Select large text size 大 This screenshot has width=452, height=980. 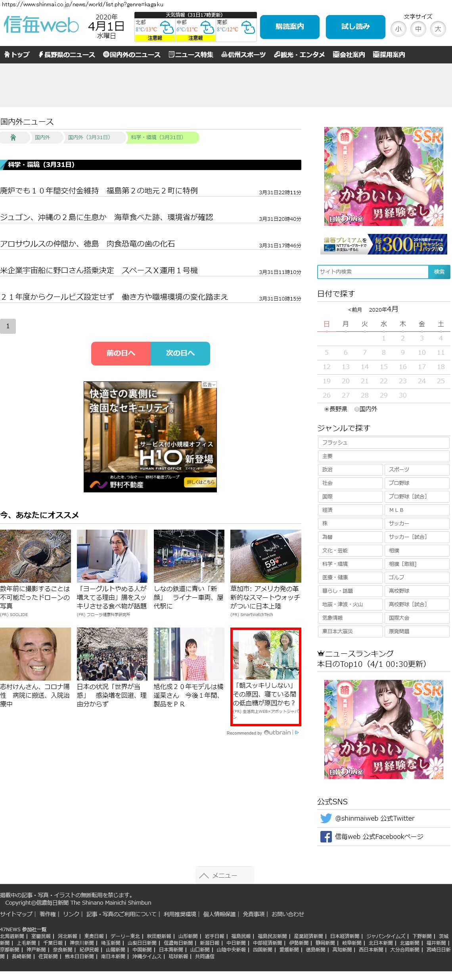click(438, 29)
